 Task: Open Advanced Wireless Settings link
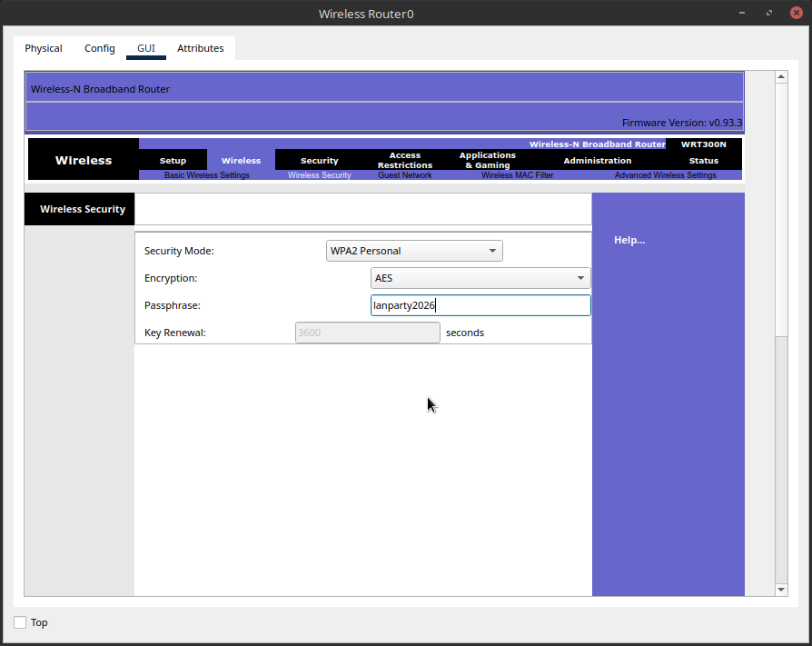click(665, 175)
